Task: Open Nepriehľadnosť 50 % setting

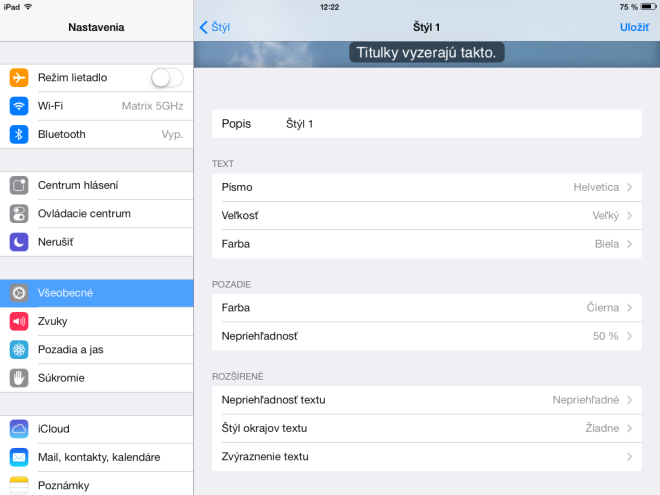Action: pyautogui.click(x=427, y=336)
